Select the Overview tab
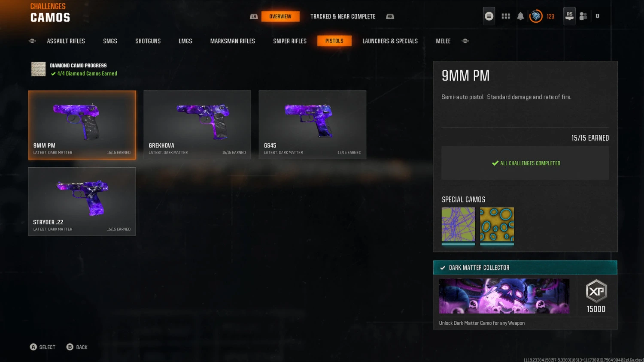 point(280,17)
